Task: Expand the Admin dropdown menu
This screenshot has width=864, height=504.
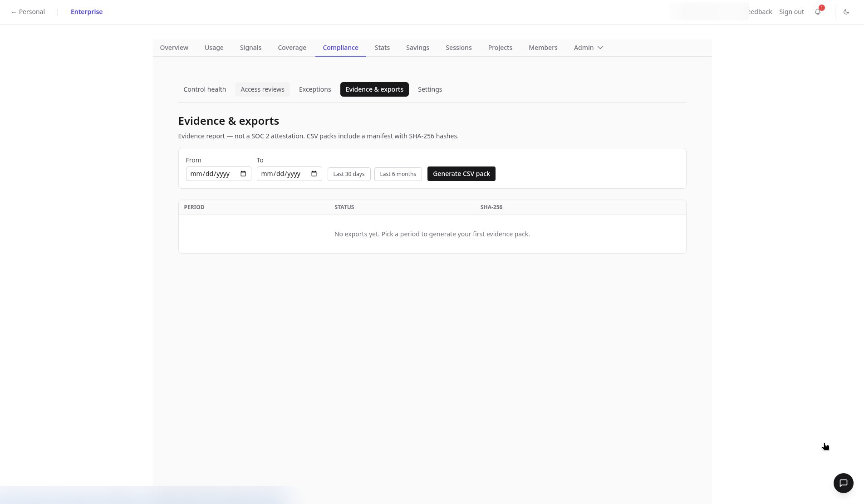Action: point(588,48)
